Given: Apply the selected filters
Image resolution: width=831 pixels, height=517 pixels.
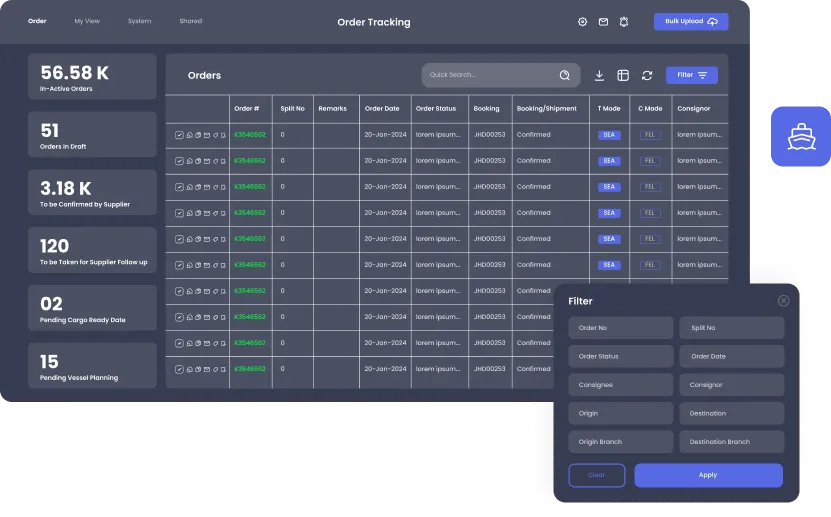Looking at the screenshot, I should point(708,475).
